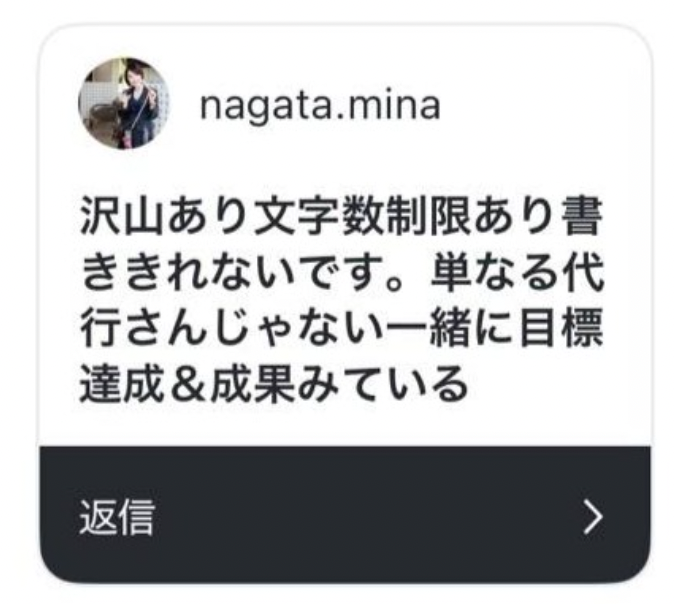Click the word 文字数制限 in the message
Image resolution: width=674 pixels, height=604 pixels.
[362, 217]
